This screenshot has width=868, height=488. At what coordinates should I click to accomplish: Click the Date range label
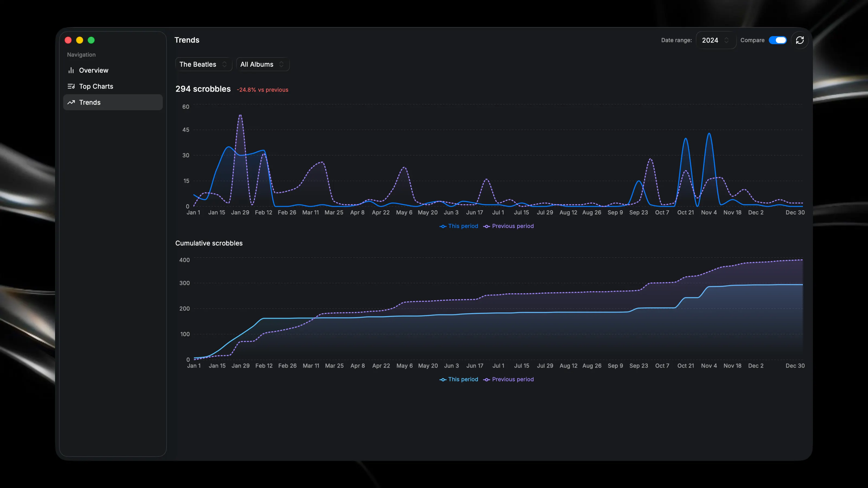[676, 40]
